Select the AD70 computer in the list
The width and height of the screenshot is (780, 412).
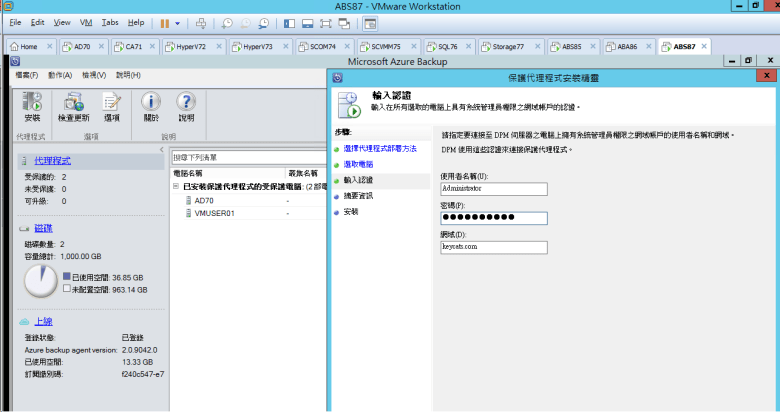(x=203, y=200)
